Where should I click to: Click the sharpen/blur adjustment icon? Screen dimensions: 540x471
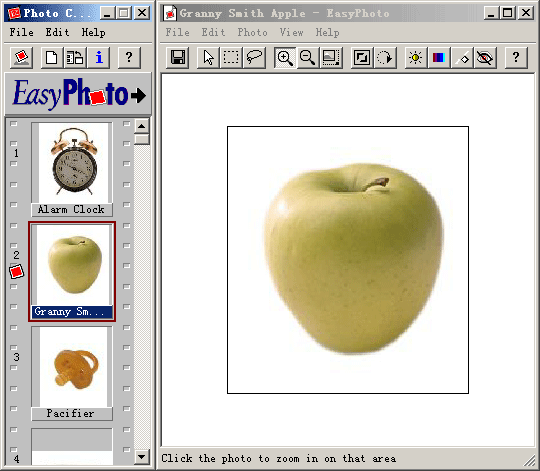pyautogui.click(x=462, y=57)
